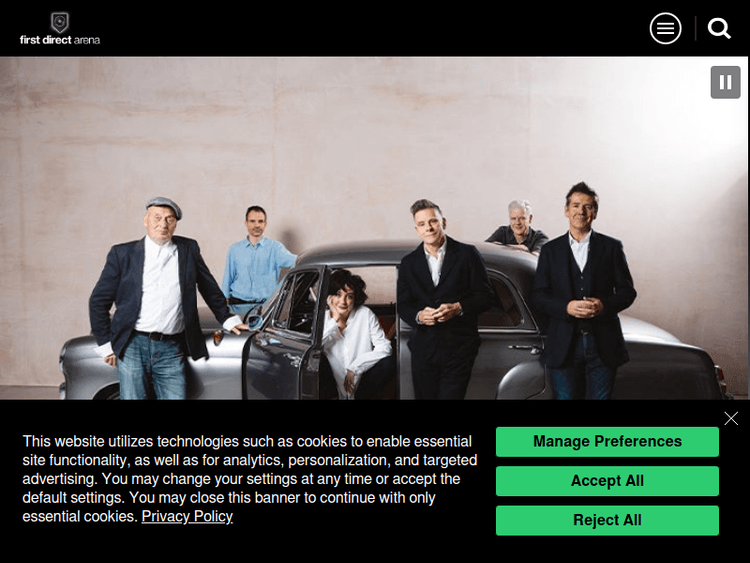Open the hamburger menu icon
This screenshot has height=563, width=750.
coord(665,29)
